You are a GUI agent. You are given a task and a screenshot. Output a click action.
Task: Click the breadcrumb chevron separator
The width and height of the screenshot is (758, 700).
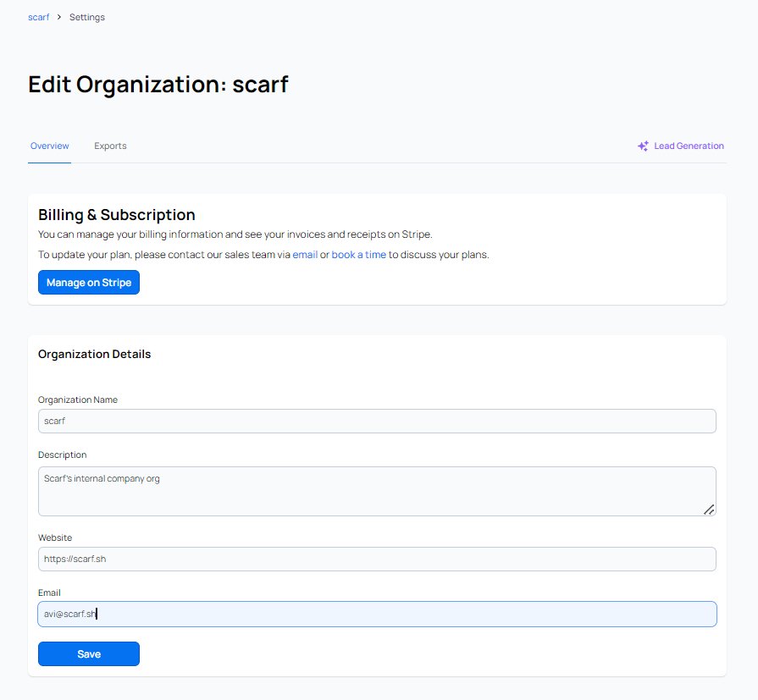point(59,18)
